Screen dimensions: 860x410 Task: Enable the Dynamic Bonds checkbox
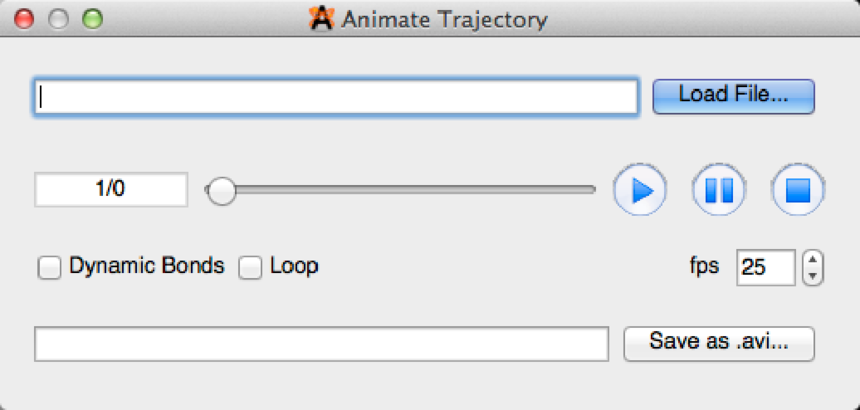[48, 267]
